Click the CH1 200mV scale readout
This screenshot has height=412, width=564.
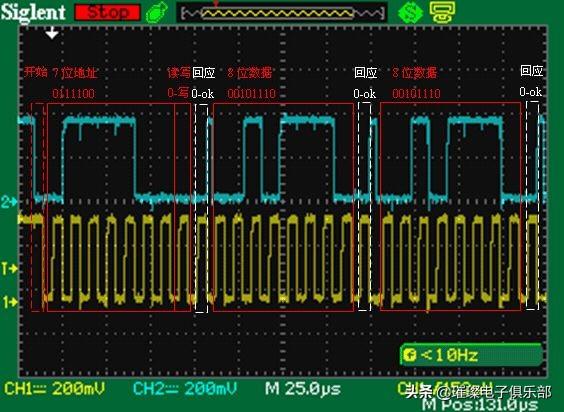click(x=54, y=389)
